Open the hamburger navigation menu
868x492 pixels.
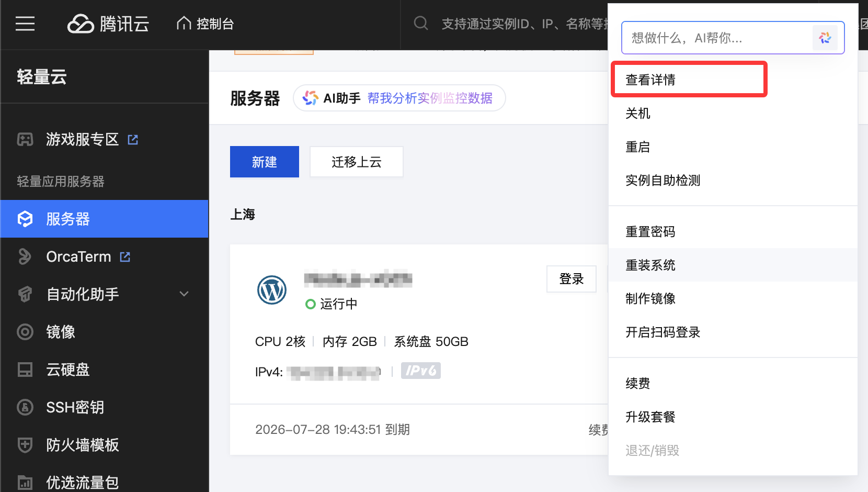point(25,24)
